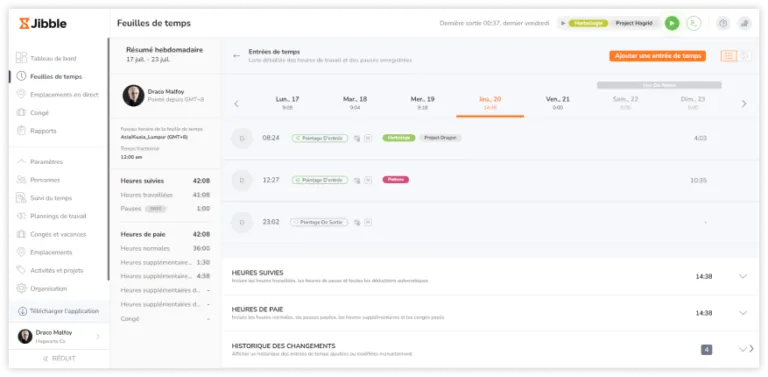Select Dim., 23 day tab
768x377 pixels.
[693, 103]
